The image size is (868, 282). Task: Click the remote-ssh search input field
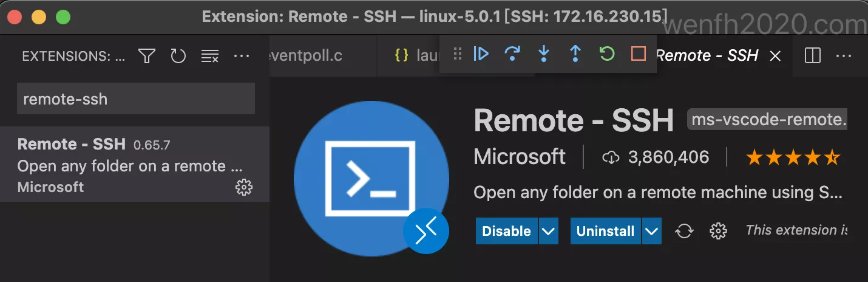pos(135,99)
